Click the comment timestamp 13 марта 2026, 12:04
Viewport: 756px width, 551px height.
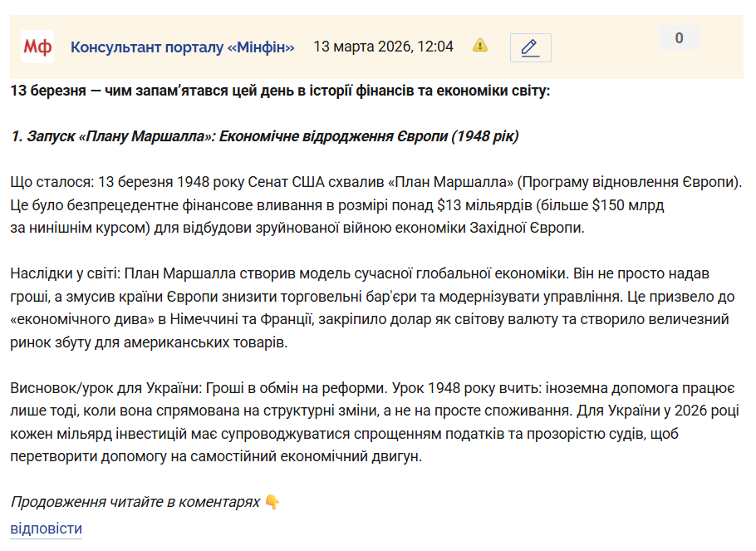click(383, 47)
